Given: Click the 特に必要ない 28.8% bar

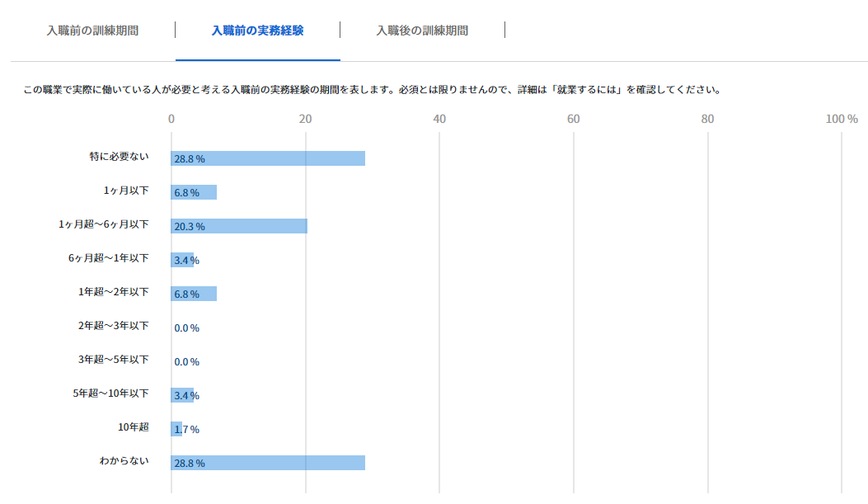Looking at the screenshot, I should tap(268, 158).
